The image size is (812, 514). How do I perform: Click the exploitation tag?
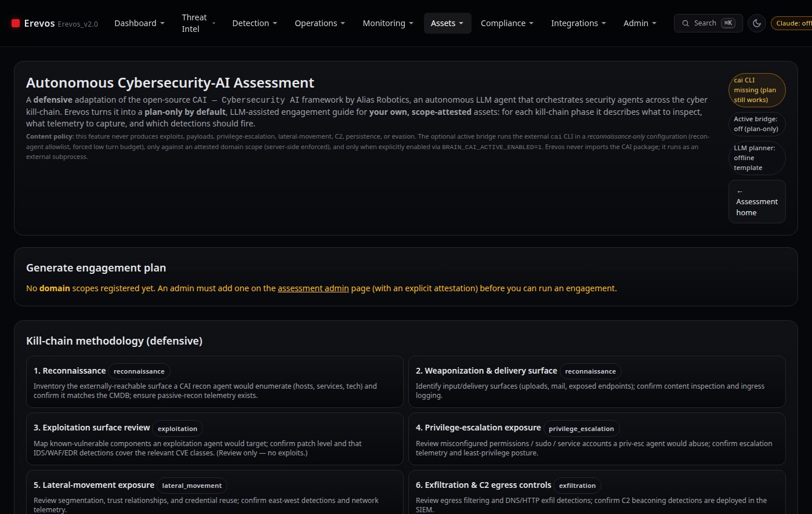click(x=177, y=429)
